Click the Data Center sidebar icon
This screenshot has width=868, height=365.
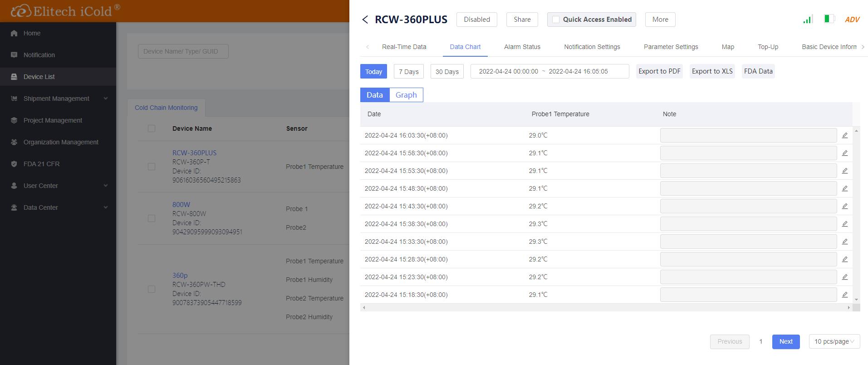pyautogui.click(x=14, y=207)
